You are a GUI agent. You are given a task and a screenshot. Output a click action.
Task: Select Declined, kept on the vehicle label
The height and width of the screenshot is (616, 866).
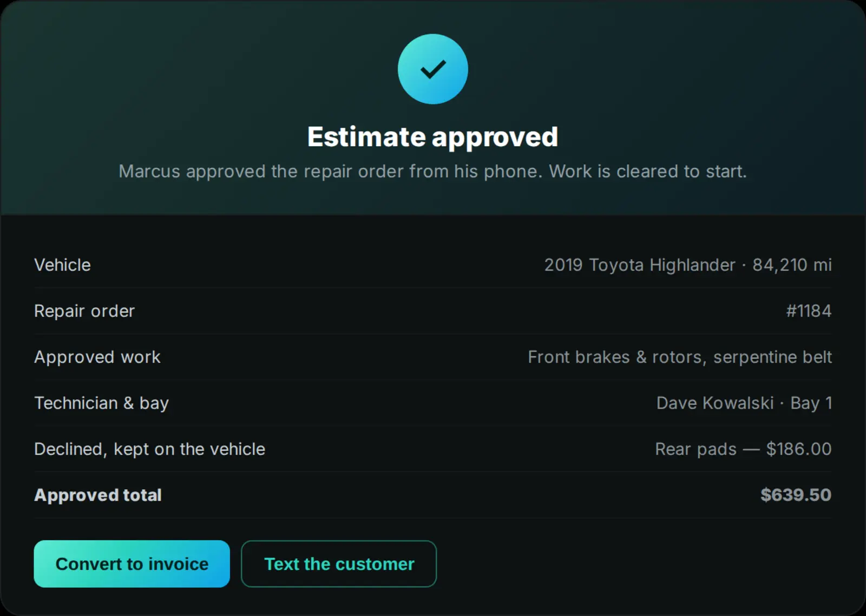pyautogui.click(x=150, y=449)
